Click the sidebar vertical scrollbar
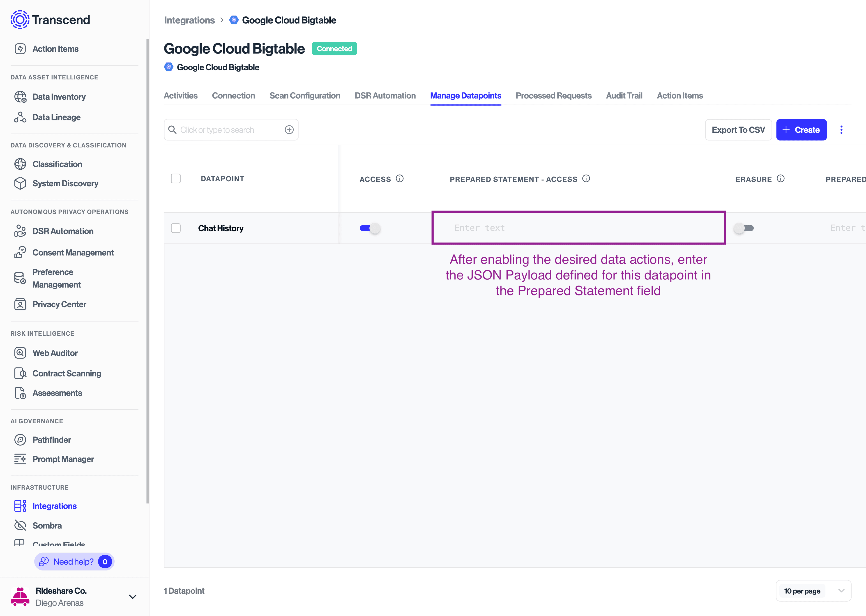 (147, 271)
